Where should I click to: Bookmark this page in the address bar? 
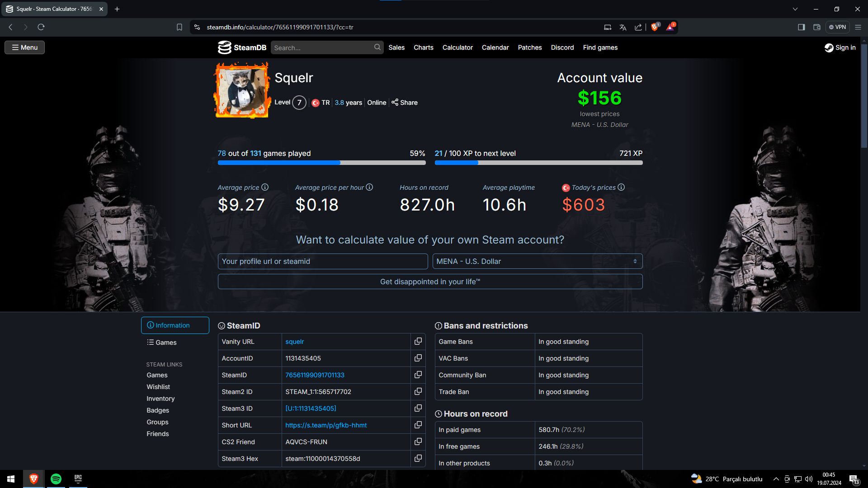tap(179, 27)
